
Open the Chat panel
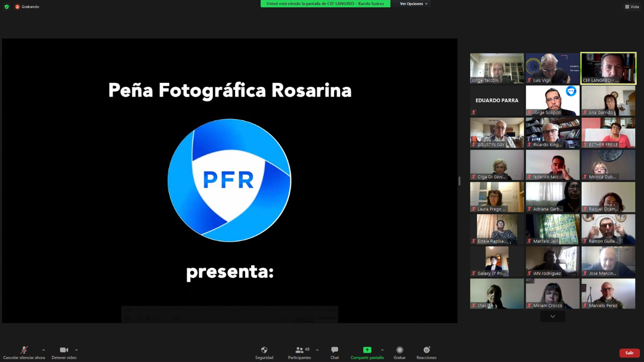coord(335,353)
